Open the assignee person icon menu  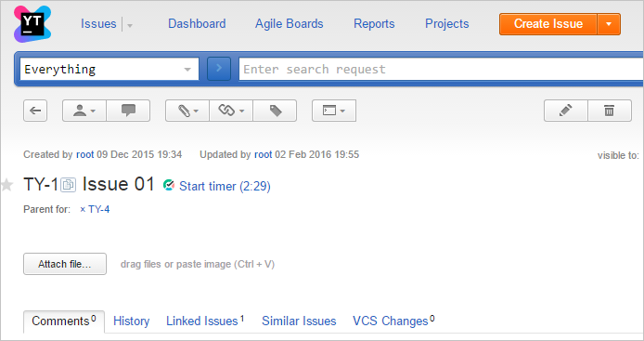[x=84, y=111]
